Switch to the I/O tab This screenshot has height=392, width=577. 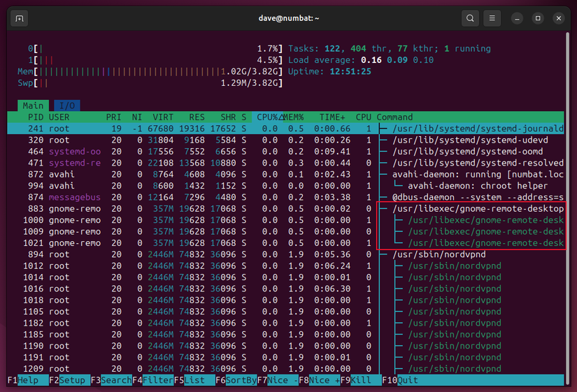67,106
